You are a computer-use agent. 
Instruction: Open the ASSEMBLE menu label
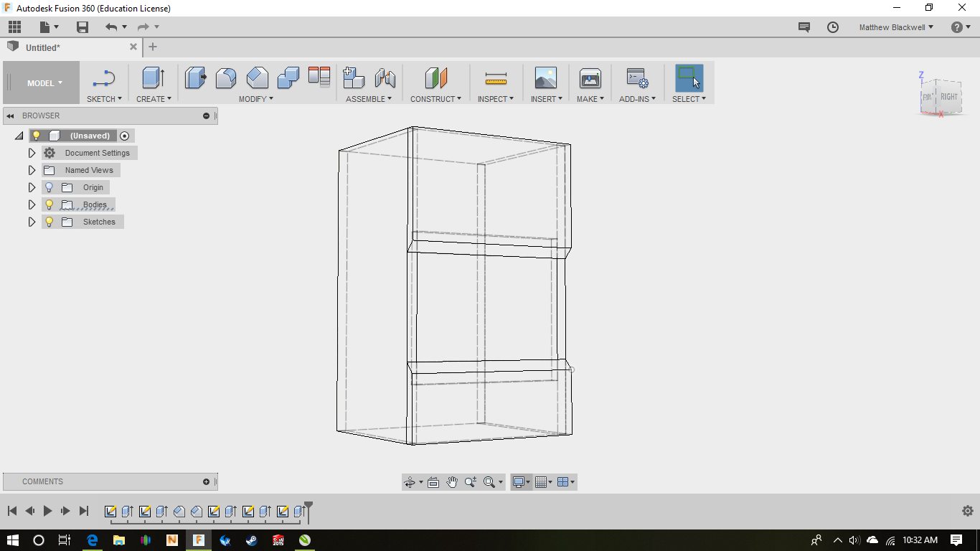pyautogui.click(x=369, y=99)
